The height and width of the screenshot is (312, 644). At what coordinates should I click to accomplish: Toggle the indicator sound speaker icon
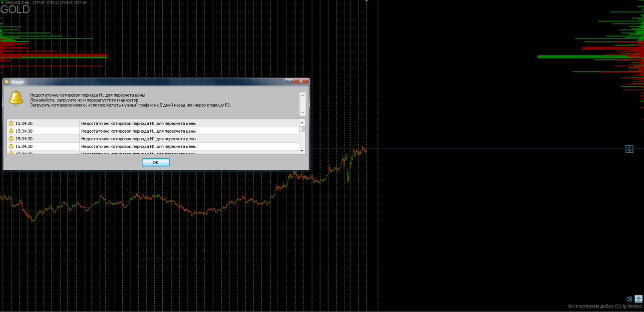[629, 299]
